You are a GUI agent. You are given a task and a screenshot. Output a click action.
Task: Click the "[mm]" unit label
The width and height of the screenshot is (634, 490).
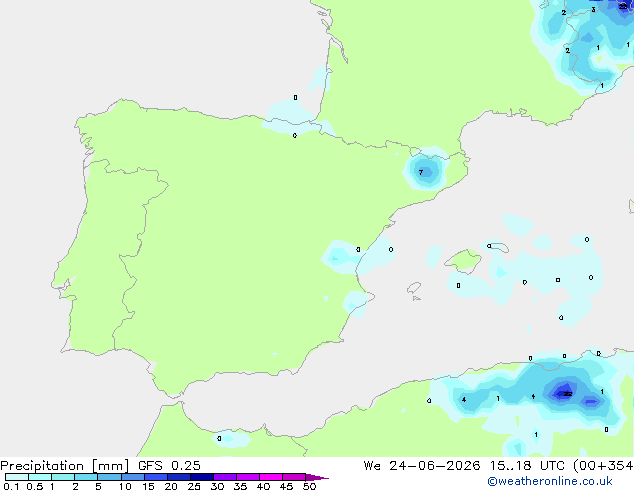(110, 466)
